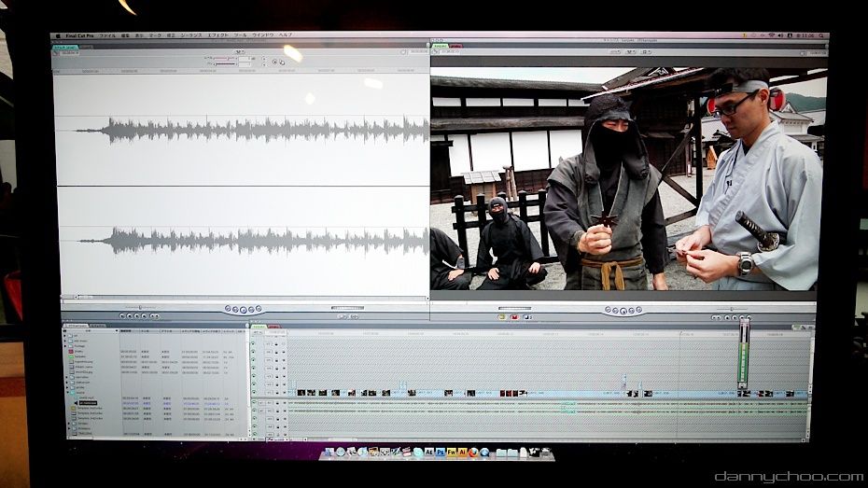Click the Apple menu icon

click(x=57, y=35)
